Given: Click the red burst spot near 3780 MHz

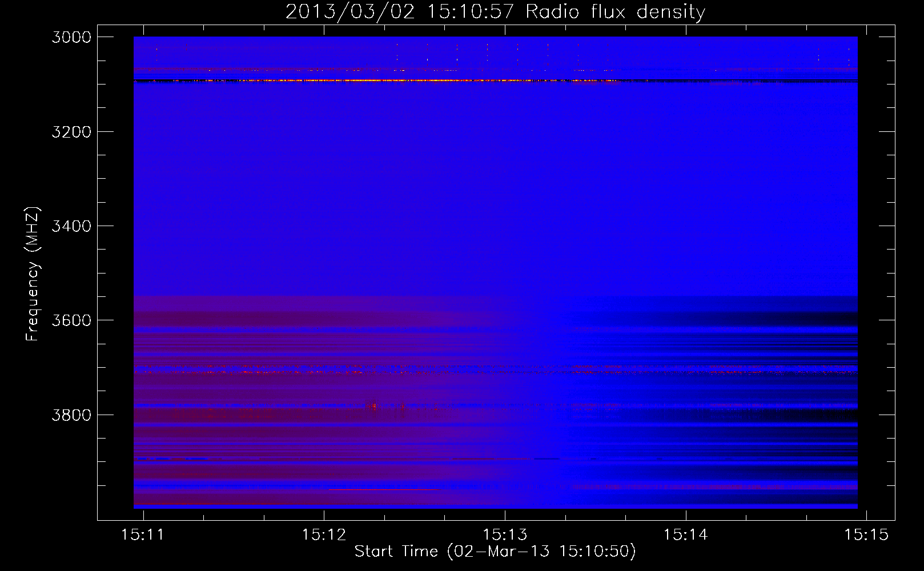Looking at the screenshot, I should point(373,407).
